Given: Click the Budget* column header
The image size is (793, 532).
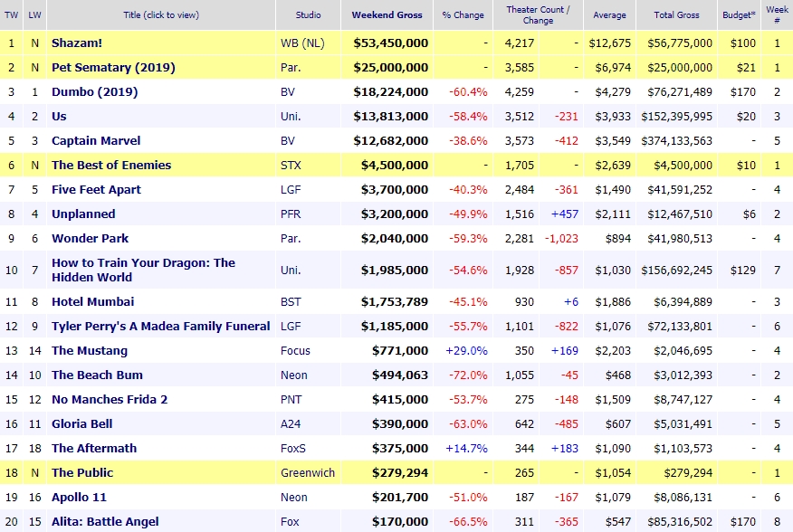Looking at the screenshot, I should (739, 15).
